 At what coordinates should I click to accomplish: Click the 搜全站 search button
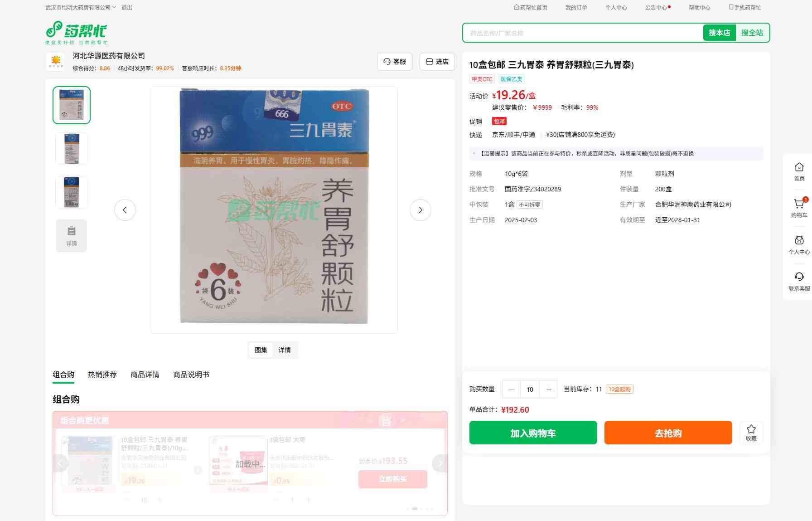(x=752, y=33)
